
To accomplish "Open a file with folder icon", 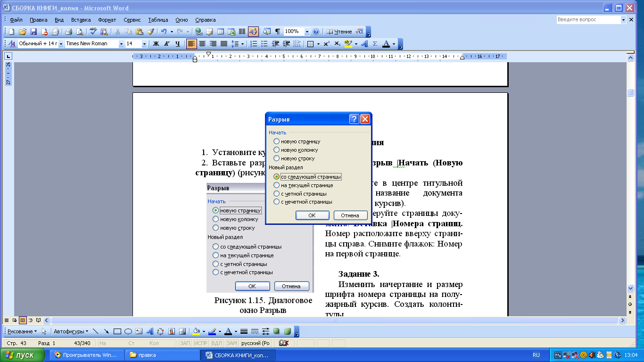I will click(22, 32).
